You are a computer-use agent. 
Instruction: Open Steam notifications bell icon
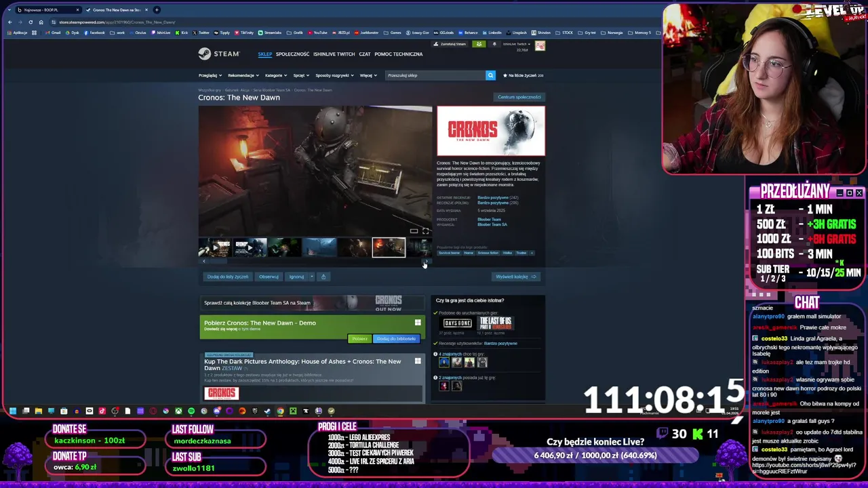tap(494, 44)
